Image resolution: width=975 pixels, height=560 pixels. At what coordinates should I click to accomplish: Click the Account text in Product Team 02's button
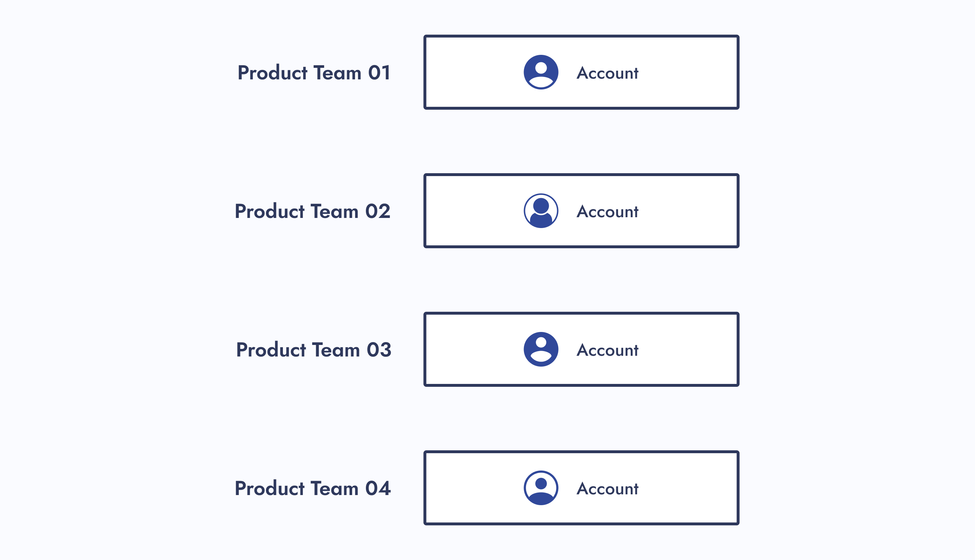pos(607,211)
